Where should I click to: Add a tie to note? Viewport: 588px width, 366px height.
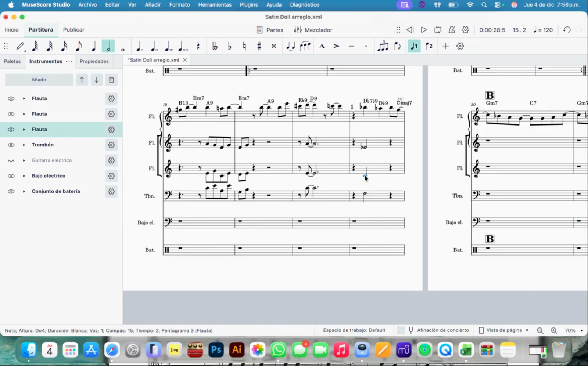tap(290, 46)
